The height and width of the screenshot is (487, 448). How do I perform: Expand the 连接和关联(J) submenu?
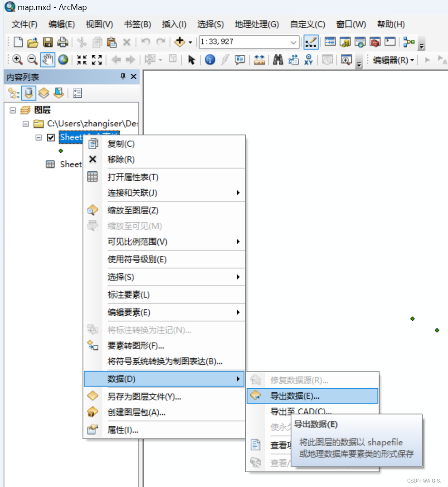(x=238, y=193)
